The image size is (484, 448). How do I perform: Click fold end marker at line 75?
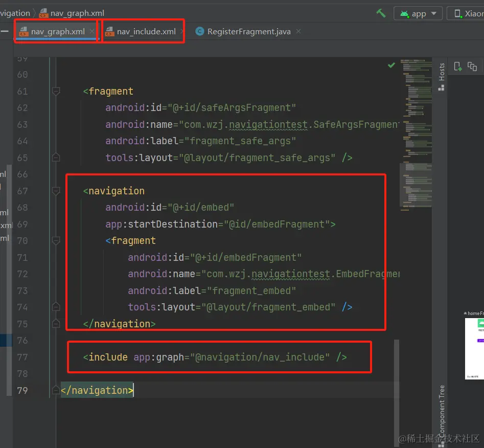click(56, 324)
